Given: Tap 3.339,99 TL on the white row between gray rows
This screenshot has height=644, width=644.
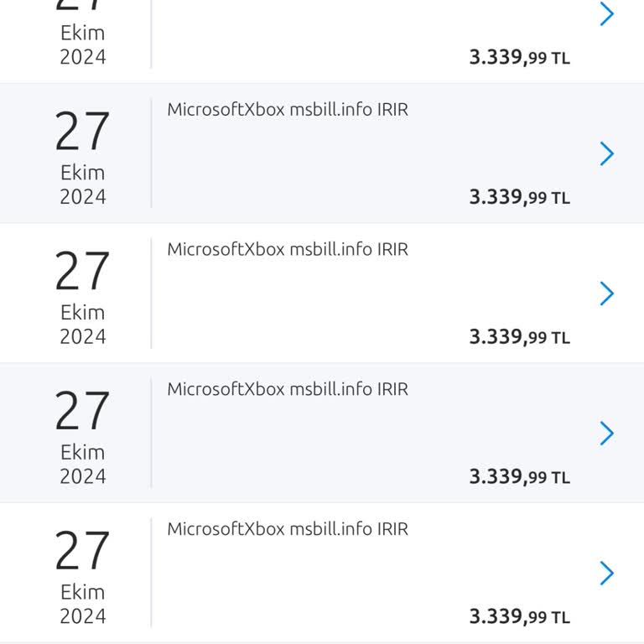Looking at the screenshot, I should pyautogui.click(x=519, y=337).
